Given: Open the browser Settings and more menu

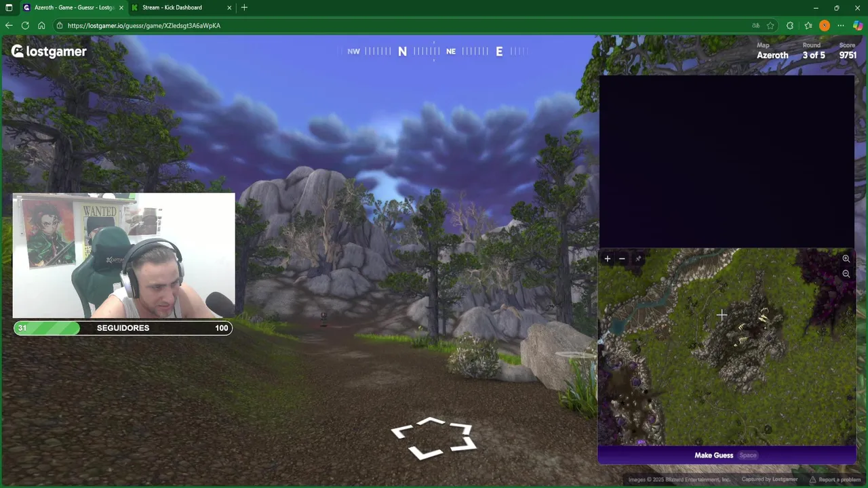Looking at the screenshot, I should click(x=841, y=26).
